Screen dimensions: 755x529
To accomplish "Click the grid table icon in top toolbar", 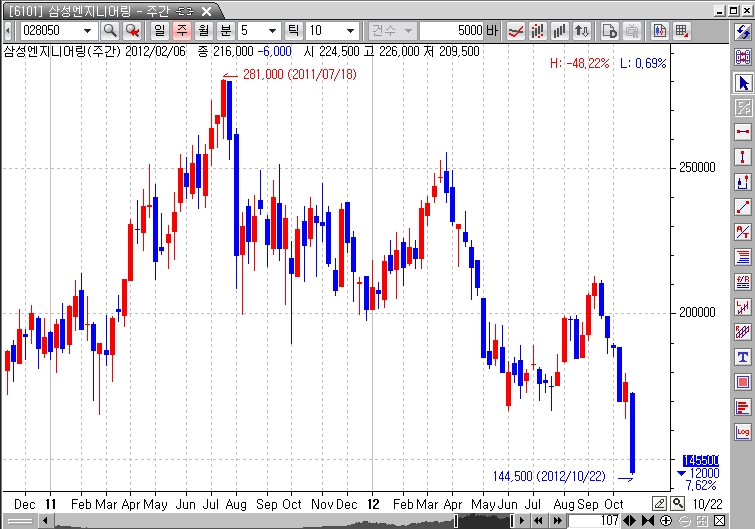I will pos(681,31).
